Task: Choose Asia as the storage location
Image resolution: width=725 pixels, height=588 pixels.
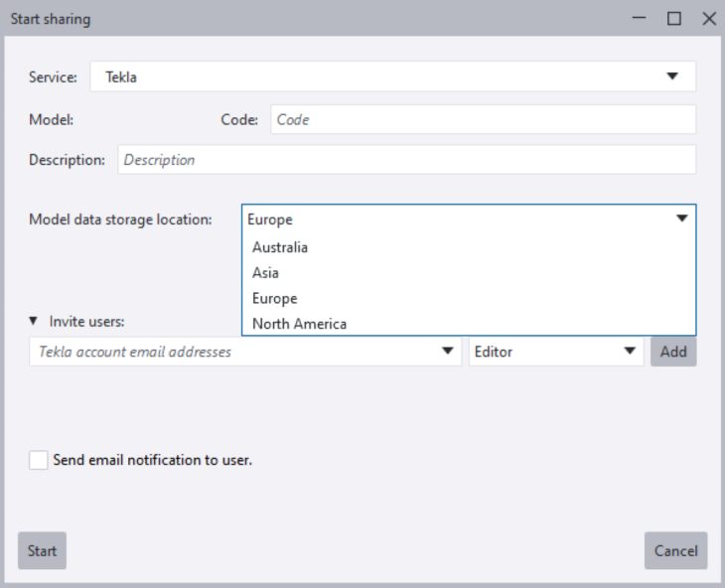Action: [x=469, y=273]
